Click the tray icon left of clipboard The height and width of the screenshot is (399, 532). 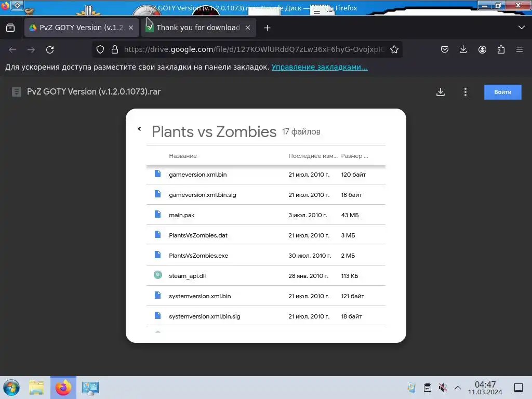click(411, 388)
